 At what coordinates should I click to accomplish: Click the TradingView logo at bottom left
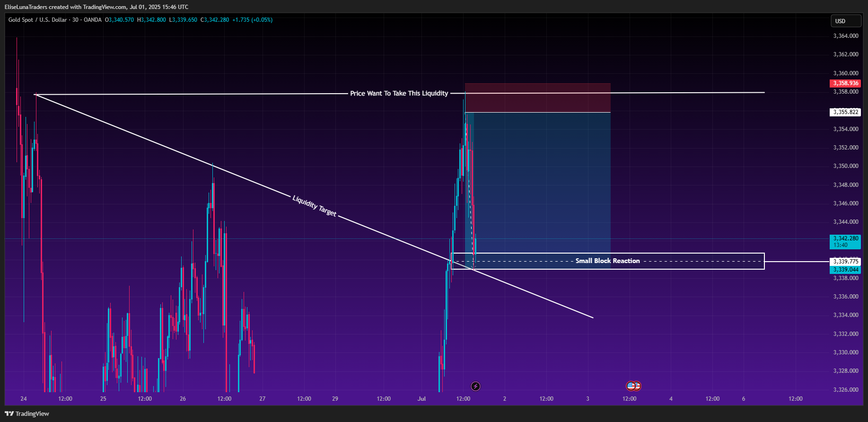click(27, 413)
